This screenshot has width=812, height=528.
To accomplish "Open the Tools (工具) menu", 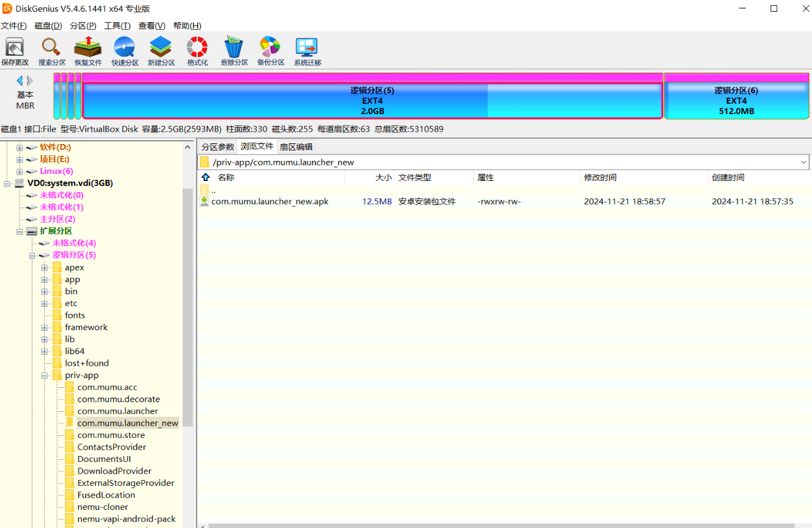I will click(117, 26).
